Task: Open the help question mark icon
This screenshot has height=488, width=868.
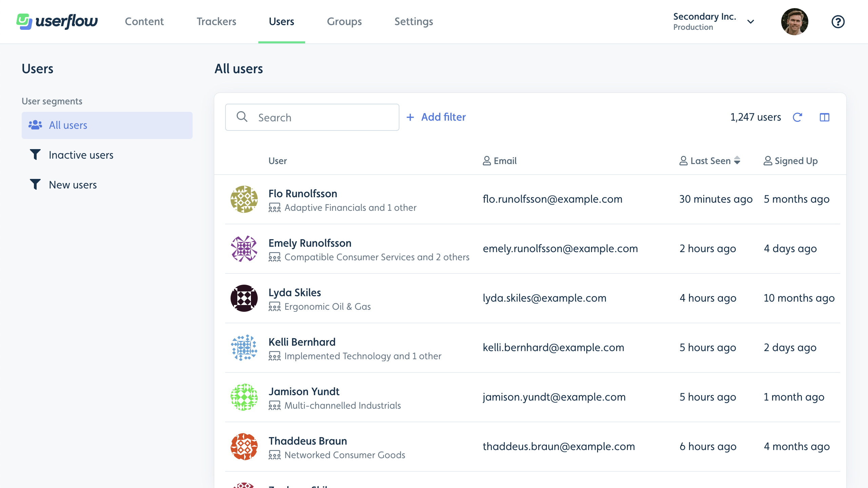Action: [x=838, y=22]
